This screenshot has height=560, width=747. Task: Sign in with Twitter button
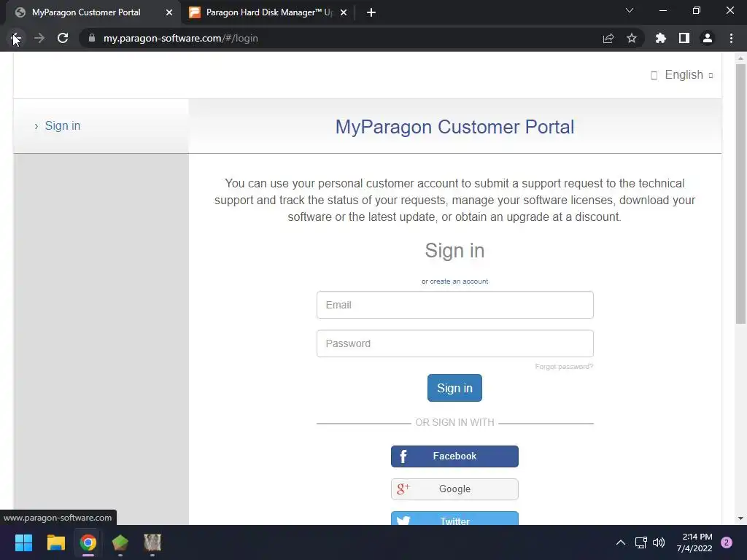[x=454, y=518]
